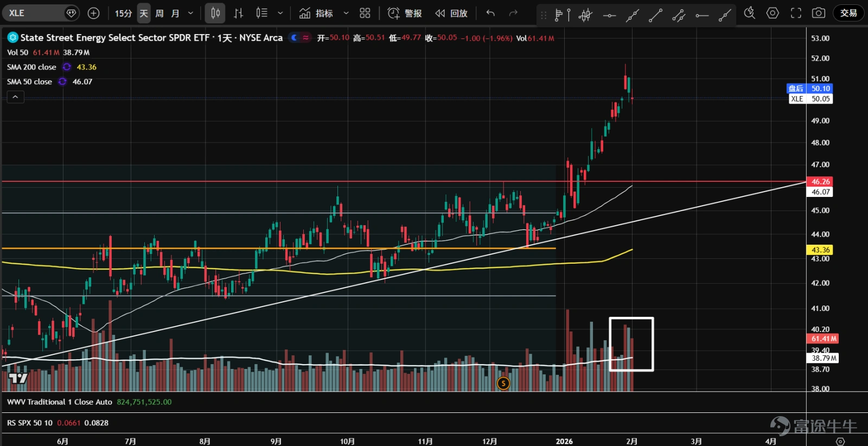The image size is (868, 446).
Task: Select the parallel channel drawing tool
Action: tap(679, 15)
